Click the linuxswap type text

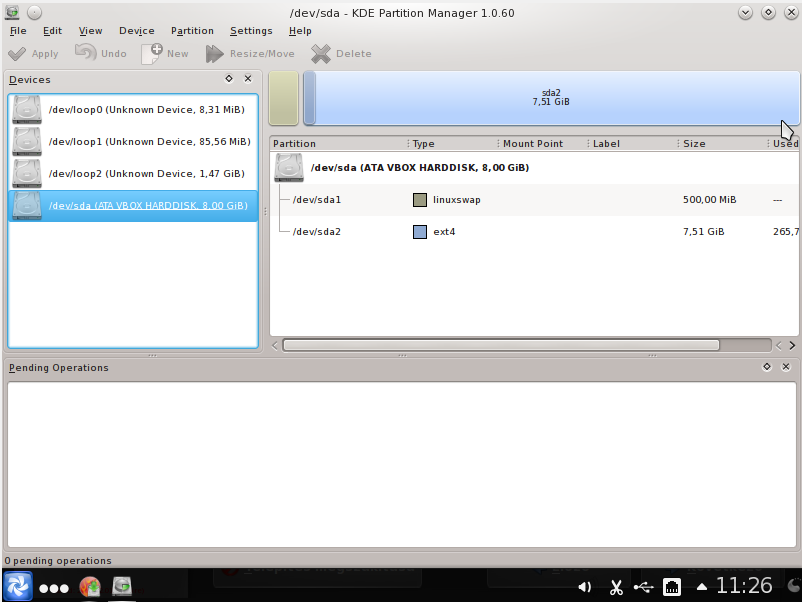pyautogui.click(x=457, y=200)
